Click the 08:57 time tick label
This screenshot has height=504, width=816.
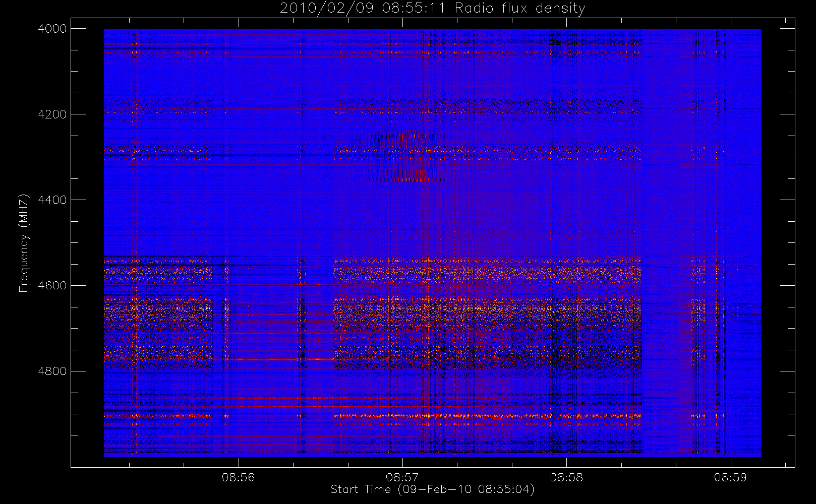[402, 477]
